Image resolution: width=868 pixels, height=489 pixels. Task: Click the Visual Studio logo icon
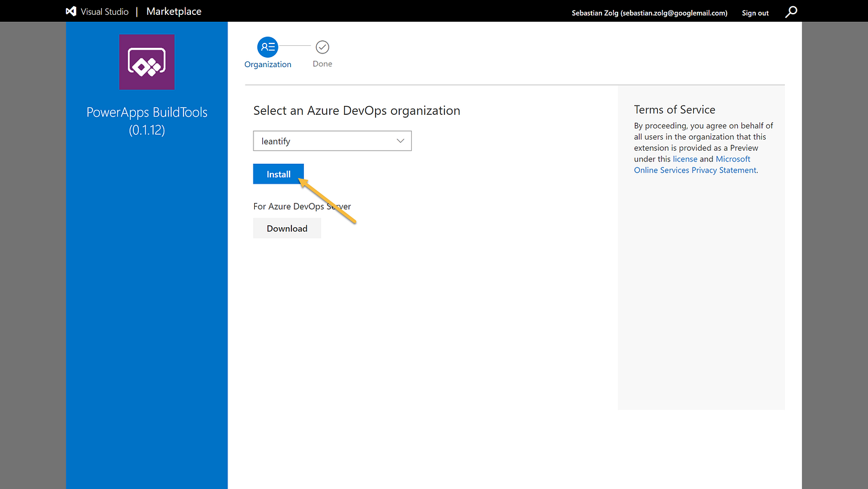pos(71,11)
